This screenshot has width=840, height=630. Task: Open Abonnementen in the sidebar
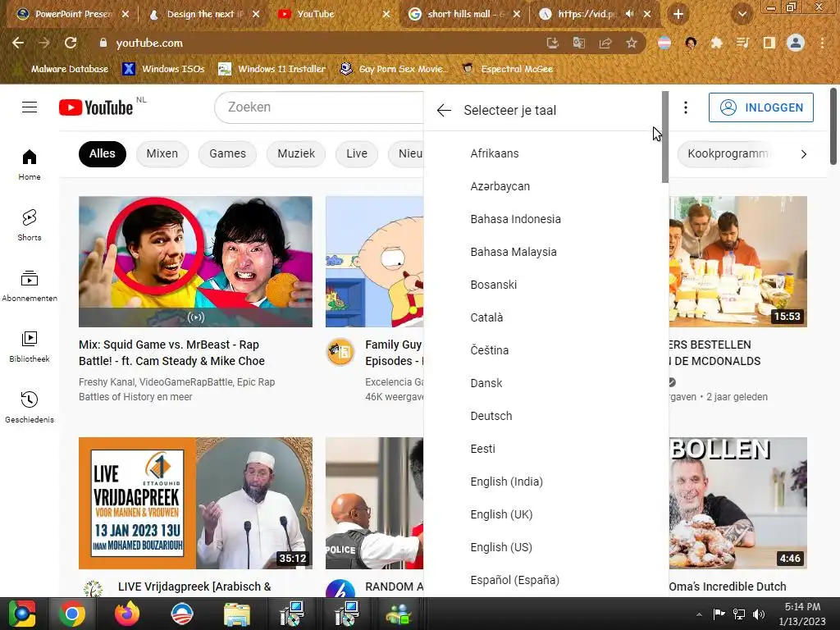click(30, 286)
